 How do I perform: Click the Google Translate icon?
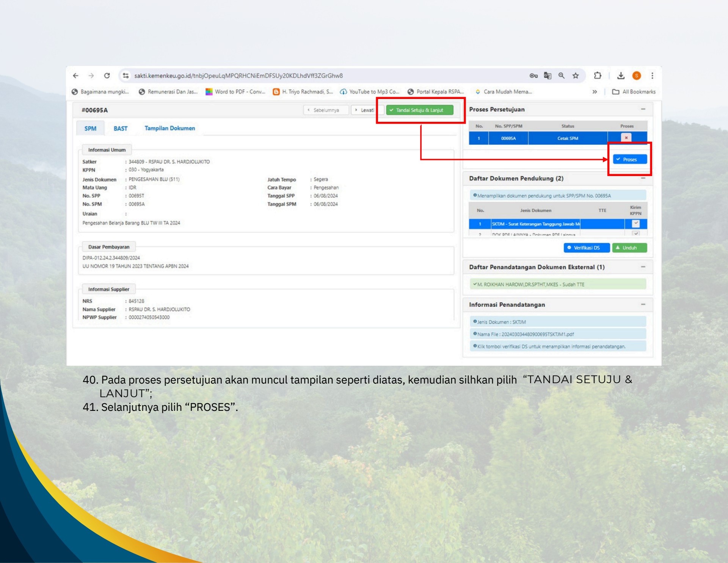547,75
